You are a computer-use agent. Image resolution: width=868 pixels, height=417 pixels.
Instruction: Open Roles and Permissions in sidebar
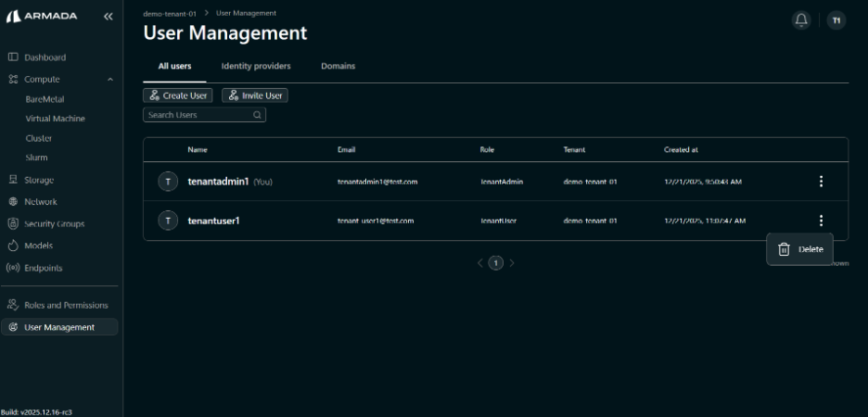pyautogui.click(x=65, y=305)
